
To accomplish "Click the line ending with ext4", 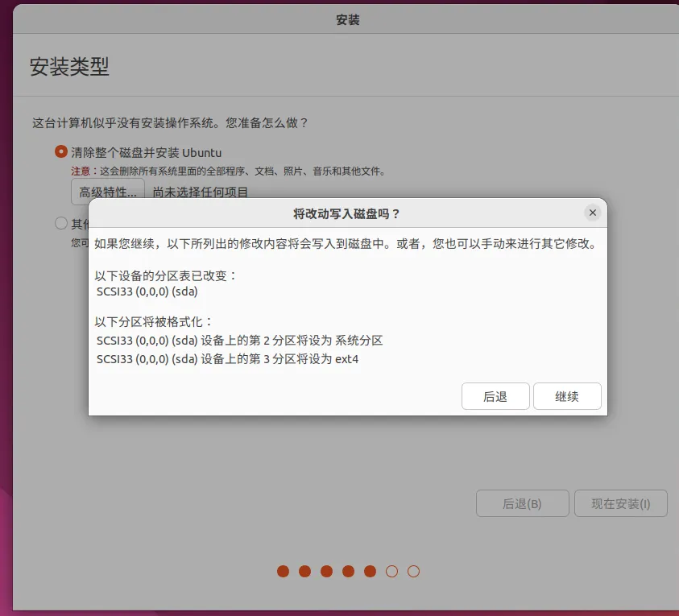I will 227,359.
